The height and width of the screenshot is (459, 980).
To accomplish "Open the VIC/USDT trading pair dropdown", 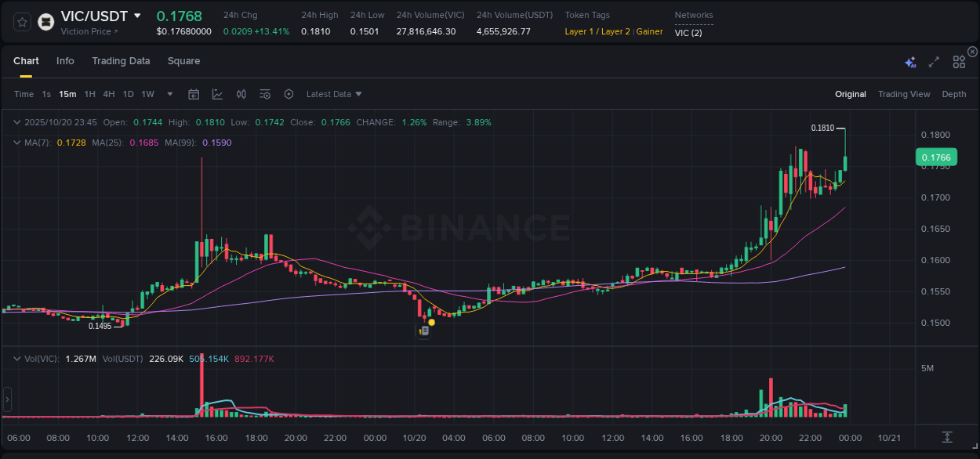I will pyautogui.click(x=138, y=16).
